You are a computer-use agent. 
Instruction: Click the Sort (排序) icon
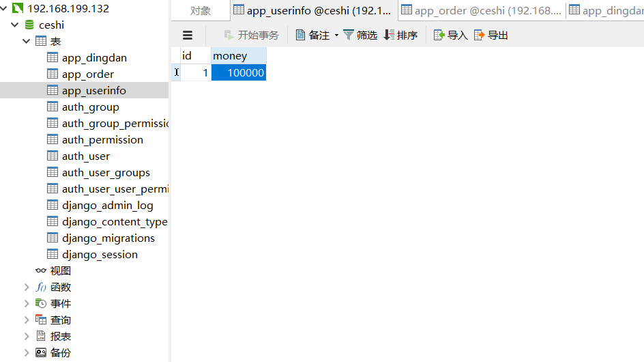click(x=389, y=35)
